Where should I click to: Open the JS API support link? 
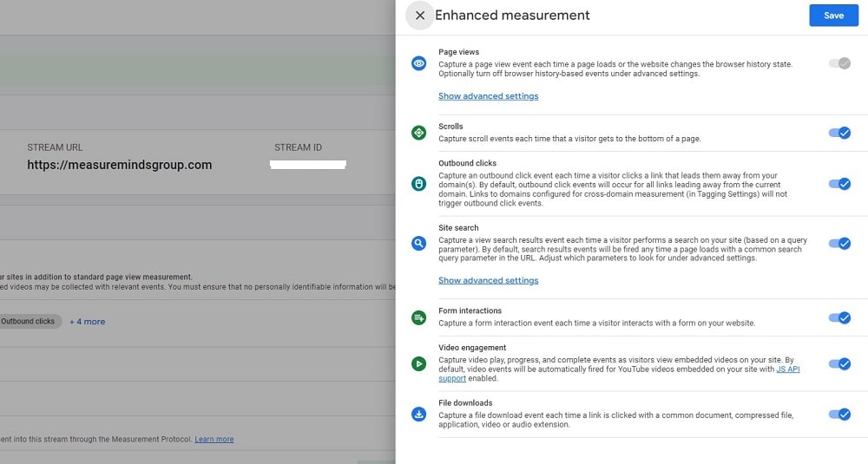pyautogui.click(x=788, y=369)
